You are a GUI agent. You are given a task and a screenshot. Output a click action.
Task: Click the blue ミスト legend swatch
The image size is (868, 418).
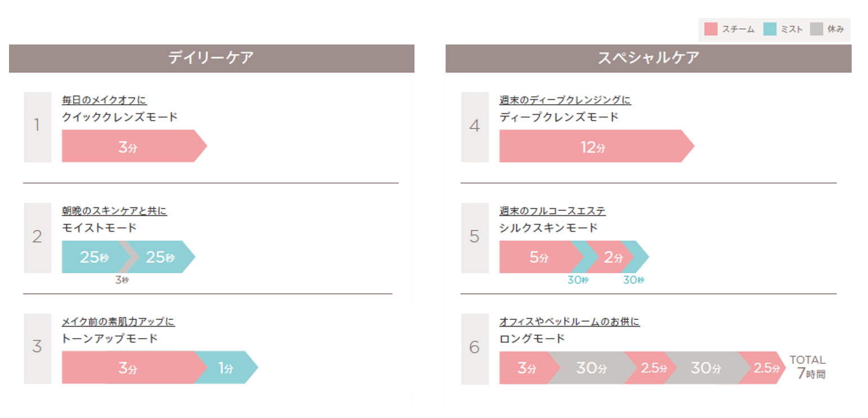769,29
